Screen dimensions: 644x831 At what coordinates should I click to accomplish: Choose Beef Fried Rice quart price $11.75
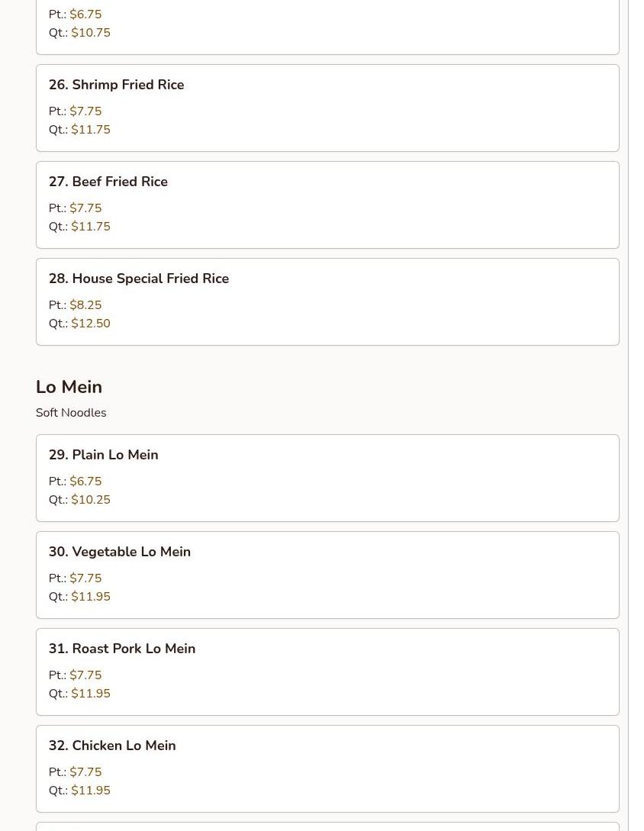(x=90, y=227)
